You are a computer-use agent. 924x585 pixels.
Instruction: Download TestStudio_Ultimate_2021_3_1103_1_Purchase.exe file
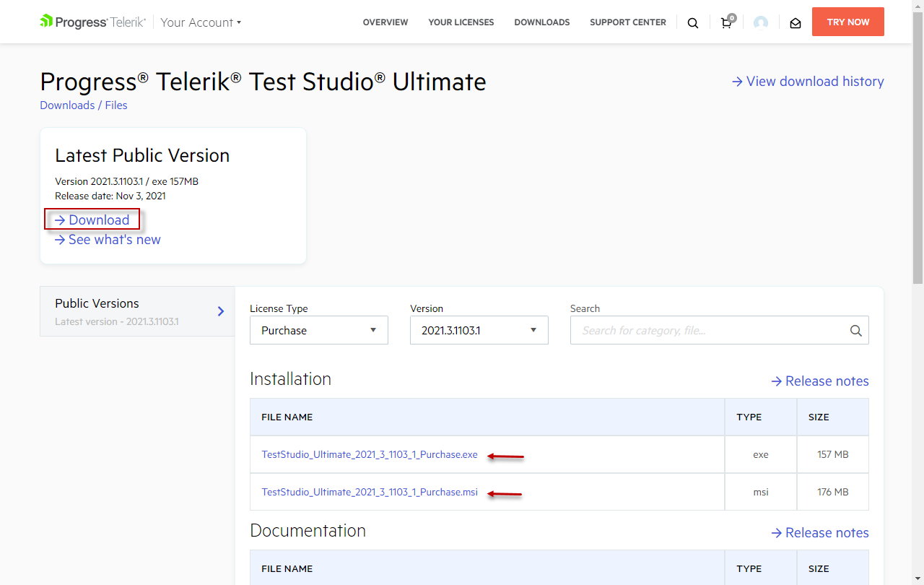click(370, 455)
